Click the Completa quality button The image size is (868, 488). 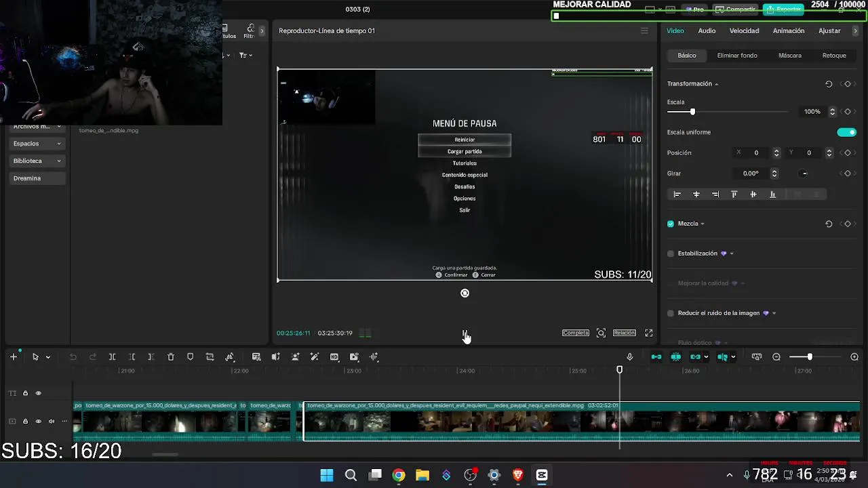tap(576, 333)
